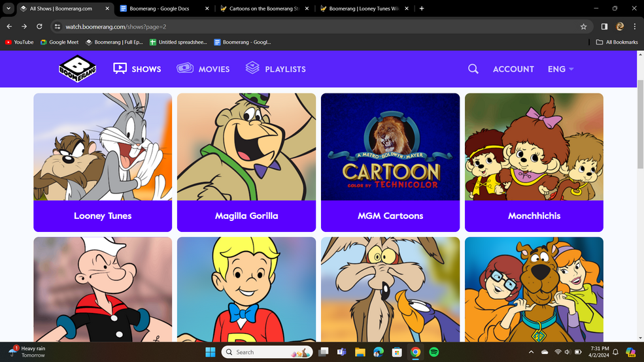Show hidden system tray icons

coord(531,352)
